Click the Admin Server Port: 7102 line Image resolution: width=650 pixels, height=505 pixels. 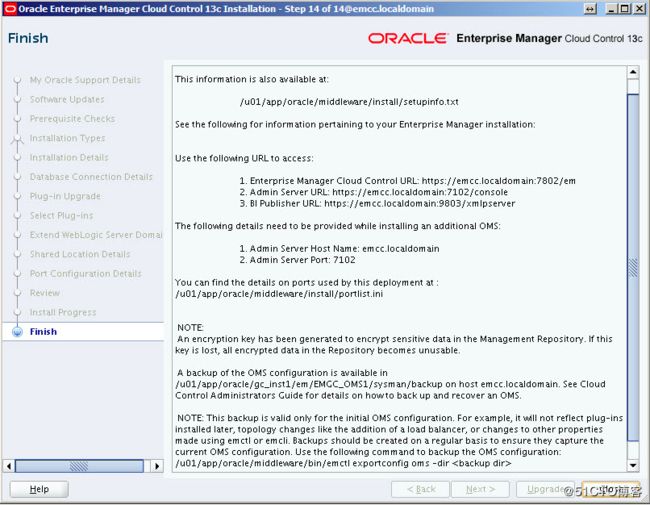coord(297,260)
